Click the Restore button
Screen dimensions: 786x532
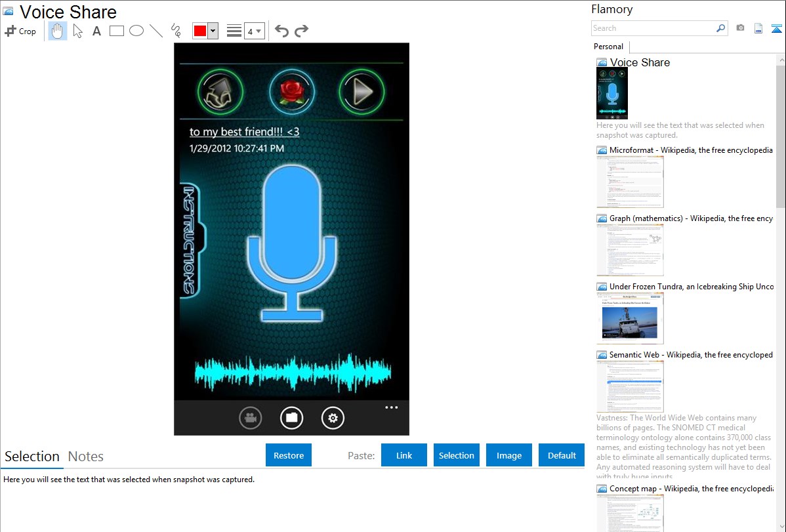pyautogui.click(x=289, y=455)
